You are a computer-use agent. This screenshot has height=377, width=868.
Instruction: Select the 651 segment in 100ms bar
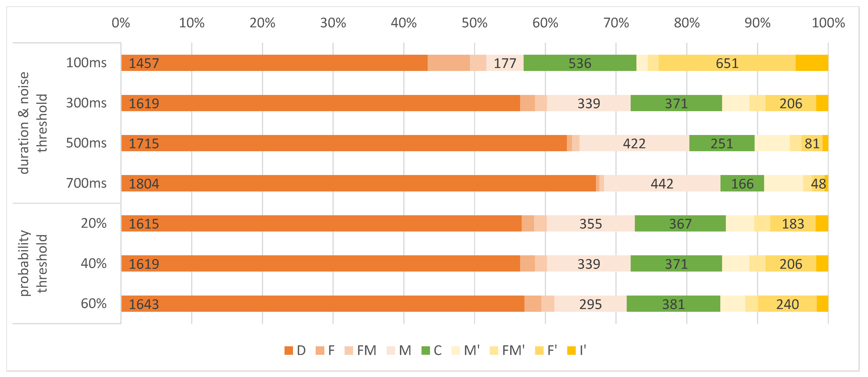727,63
